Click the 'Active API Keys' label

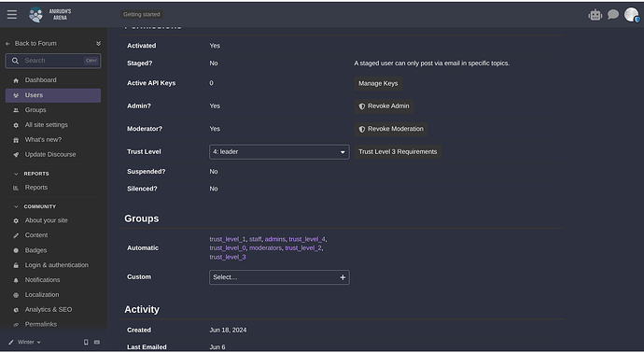(151, 83)
